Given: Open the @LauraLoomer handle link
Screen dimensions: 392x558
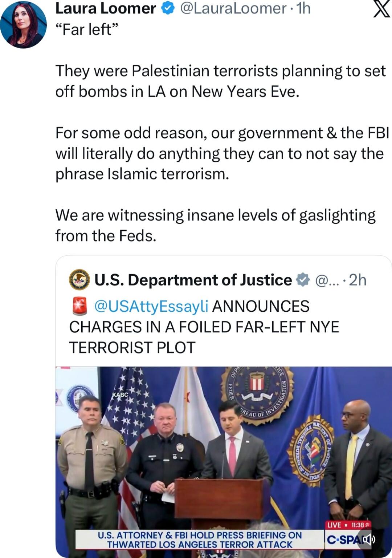Looking at the screenshot, I should pos(234,8).
